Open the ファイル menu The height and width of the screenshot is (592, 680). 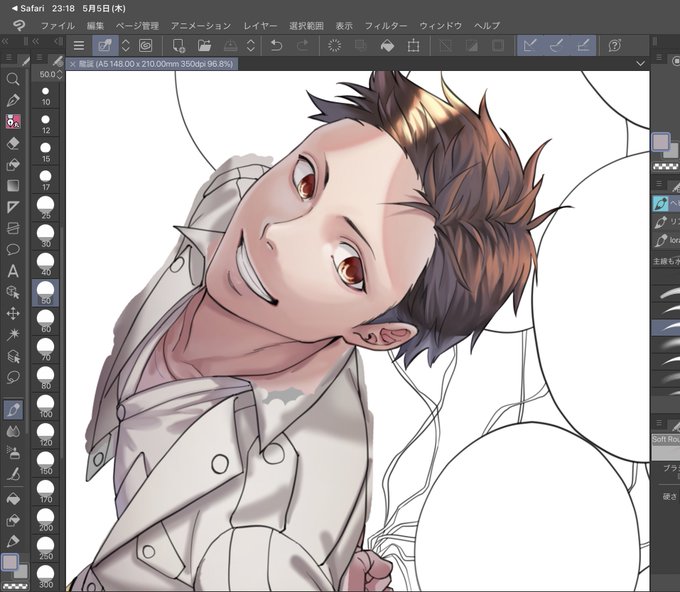tap(58, 26)
